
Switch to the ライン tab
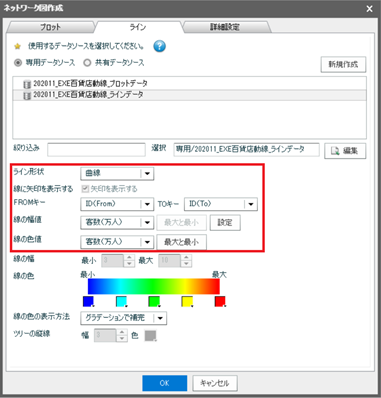tap(138, 27)
